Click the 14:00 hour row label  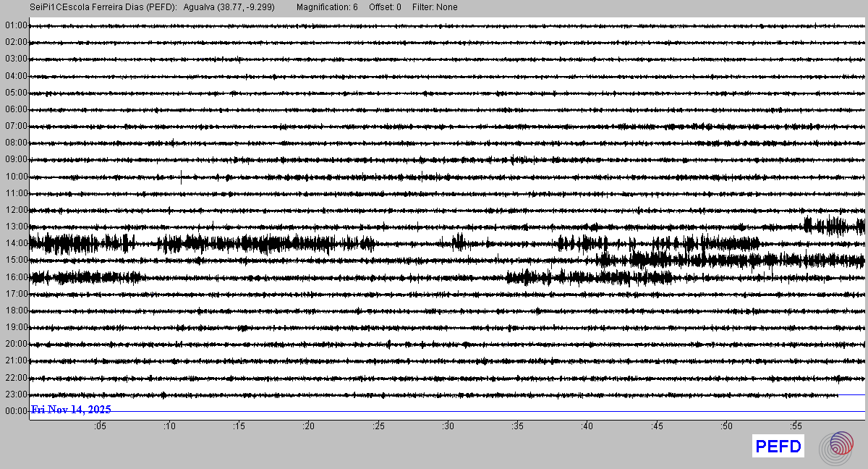tap(16, 243)
